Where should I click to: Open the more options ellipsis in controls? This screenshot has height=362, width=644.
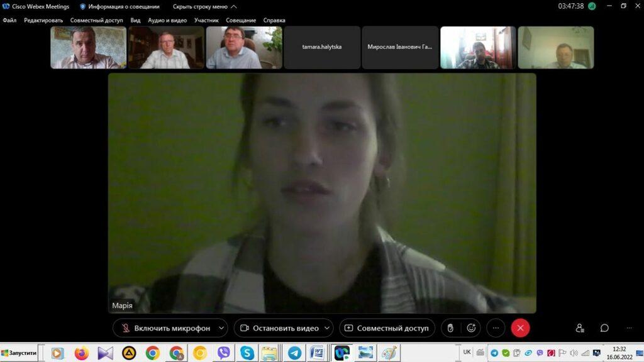tap(496, 328)
